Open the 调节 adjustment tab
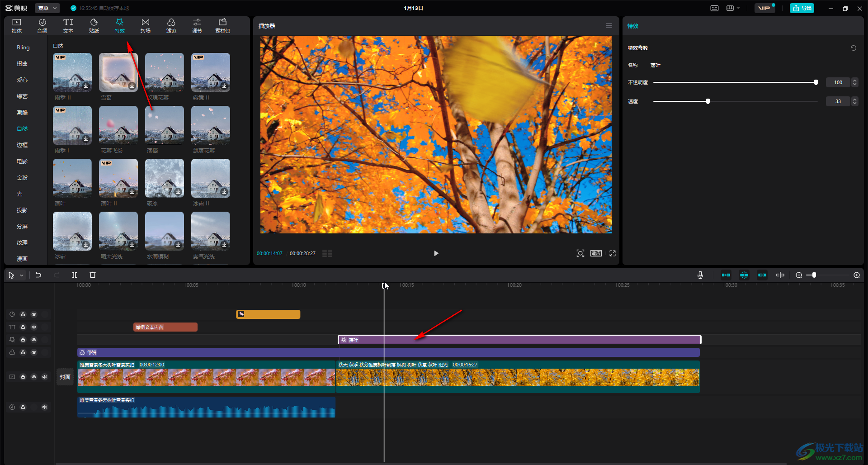The width and height of the screenshot is (868, 465). (197, 26)
